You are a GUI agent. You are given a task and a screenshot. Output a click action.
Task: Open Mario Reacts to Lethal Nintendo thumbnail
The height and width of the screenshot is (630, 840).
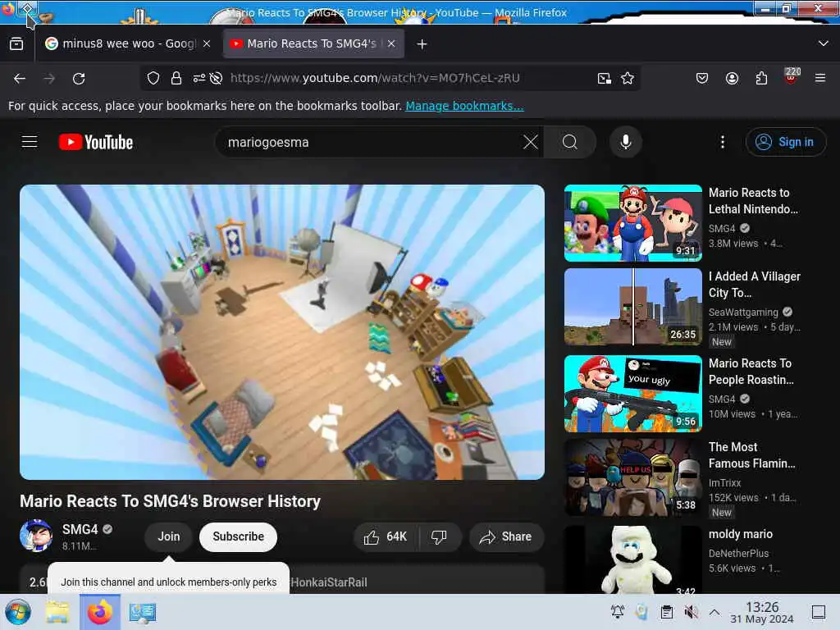[x=633, y=223]
